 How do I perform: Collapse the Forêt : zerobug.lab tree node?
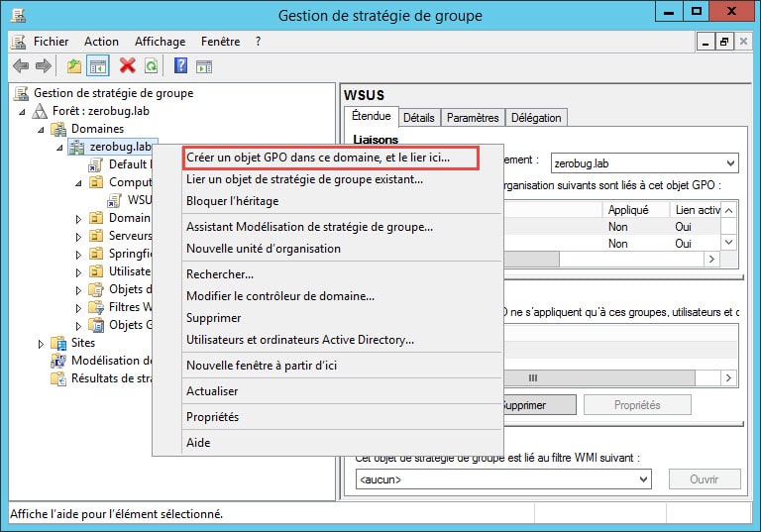click(24, 111)
